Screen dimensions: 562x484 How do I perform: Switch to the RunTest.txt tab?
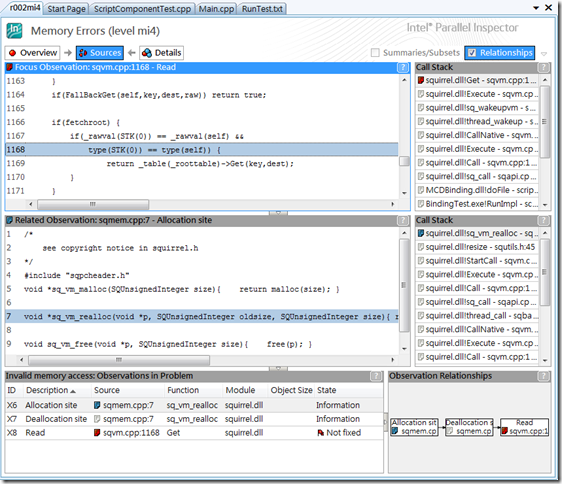pyautogui.click(x=262, y=9)
